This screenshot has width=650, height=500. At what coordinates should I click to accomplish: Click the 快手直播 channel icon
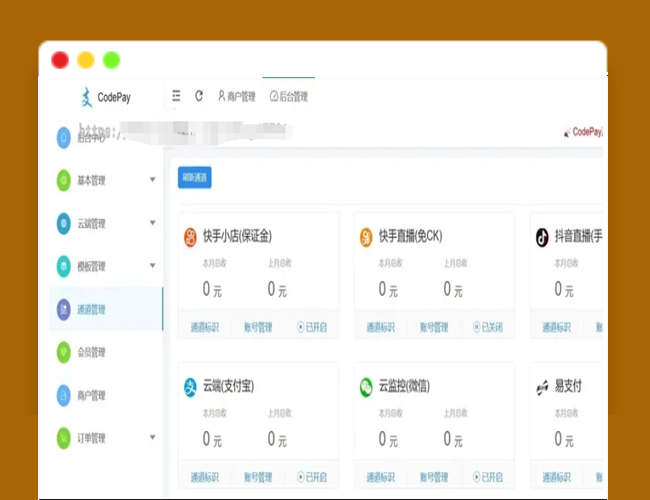coord(366,237)
